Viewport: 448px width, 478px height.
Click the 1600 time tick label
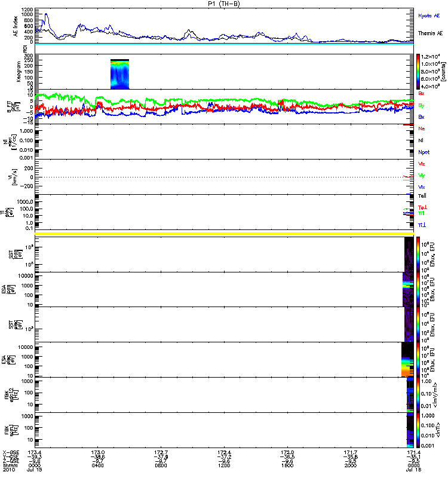pos(287,465)
